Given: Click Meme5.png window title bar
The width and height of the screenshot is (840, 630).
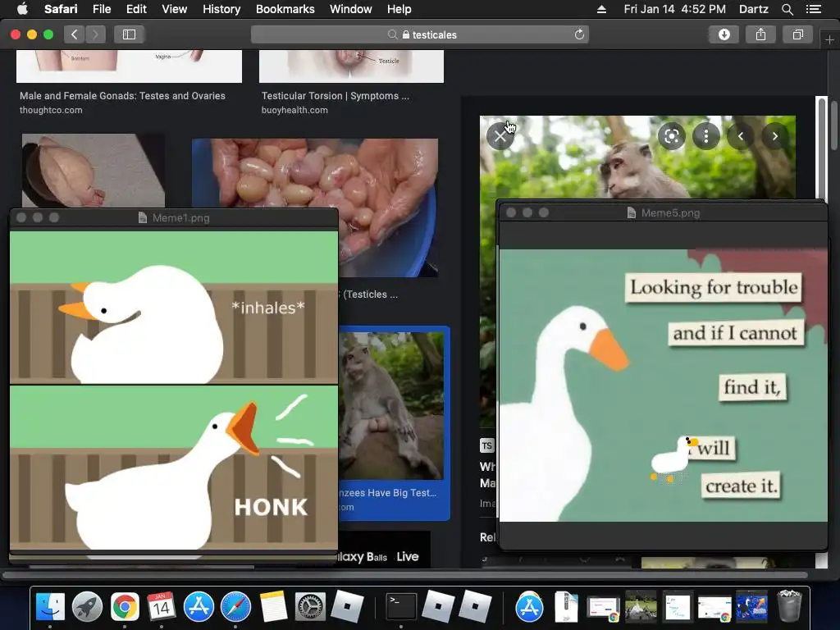Looking at the screenshot, I should [x=663, y=212].
